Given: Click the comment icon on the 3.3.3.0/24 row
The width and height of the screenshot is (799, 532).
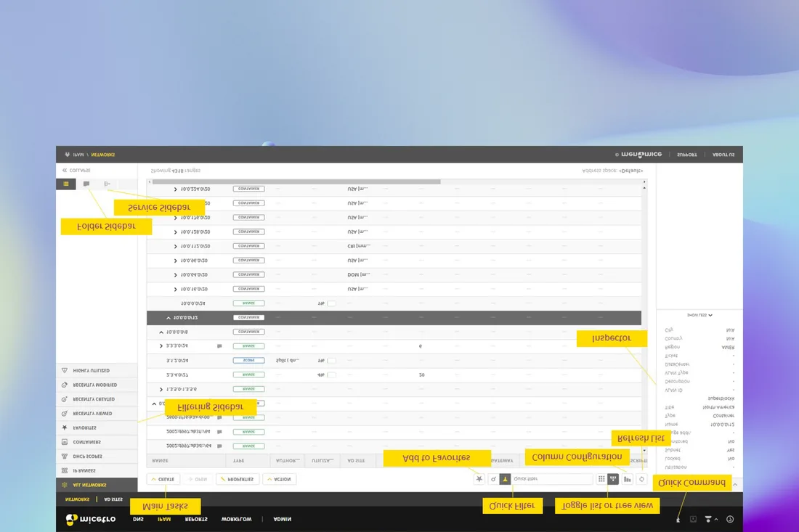Looking at the screenshot, I should pyautogui.click(x=219, y=346).
